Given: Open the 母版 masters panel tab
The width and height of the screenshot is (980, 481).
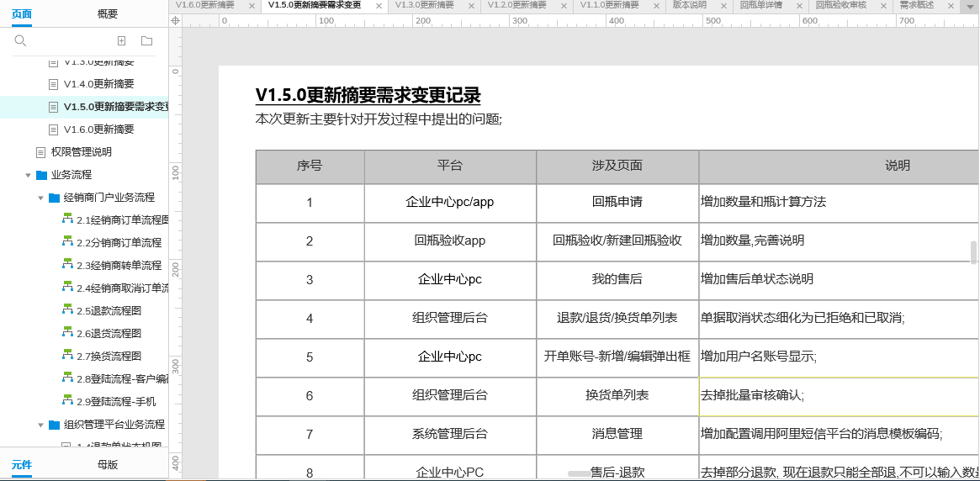Looking at the screenshot, I should [108, 464].
